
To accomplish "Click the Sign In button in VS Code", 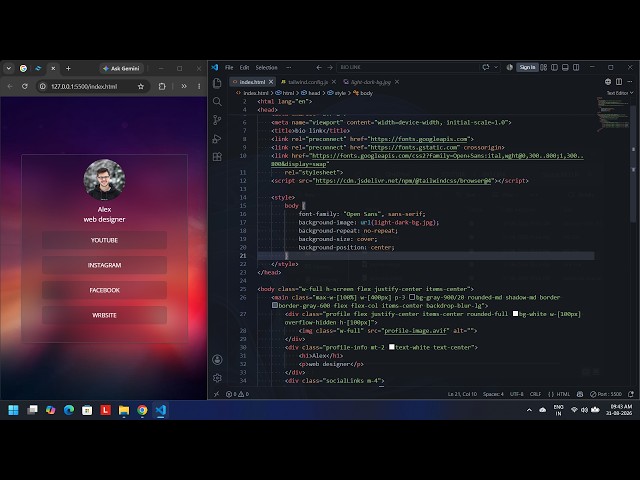I will tap(527, 67).
